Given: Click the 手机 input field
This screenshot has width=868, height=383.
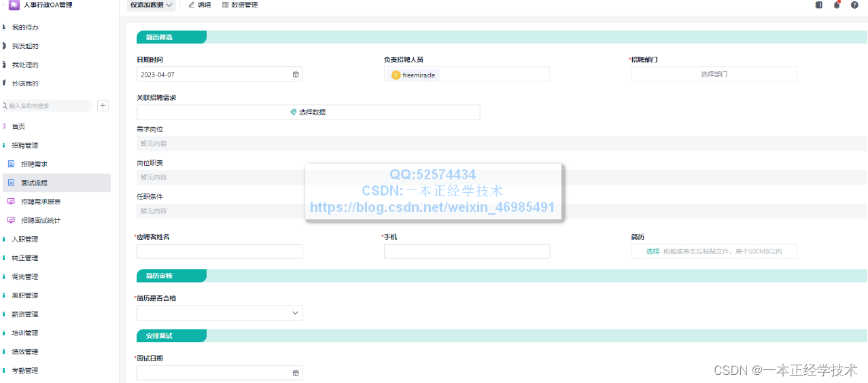Looking at the screenshot, I should (x=467, y=251).
